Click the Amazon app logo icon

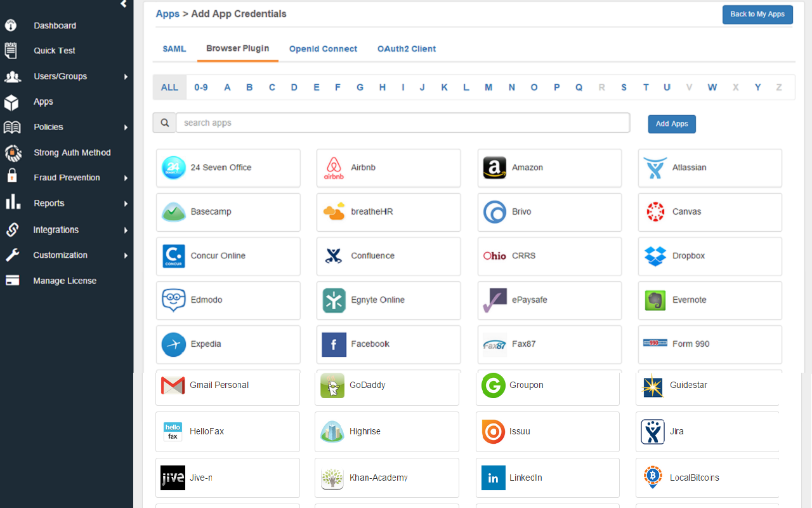[x=494, y=168]
